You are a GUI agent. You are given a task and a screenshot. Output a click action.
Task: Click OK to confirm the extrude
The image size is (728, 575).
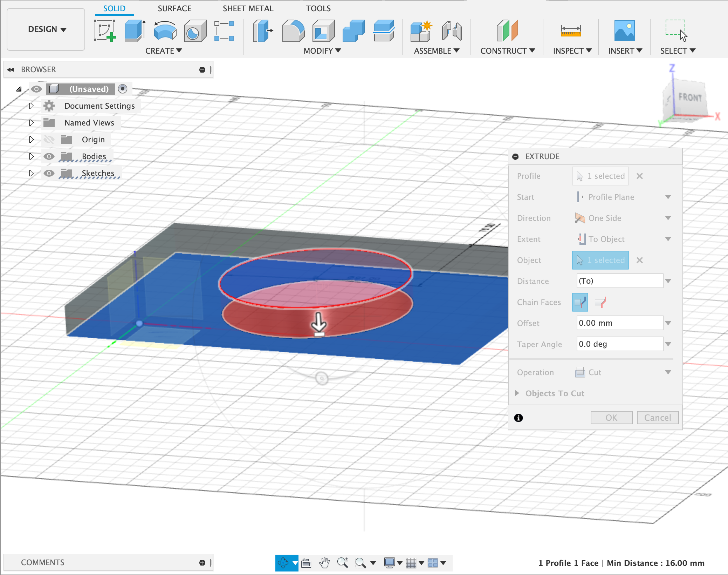[x=611, y=417]
